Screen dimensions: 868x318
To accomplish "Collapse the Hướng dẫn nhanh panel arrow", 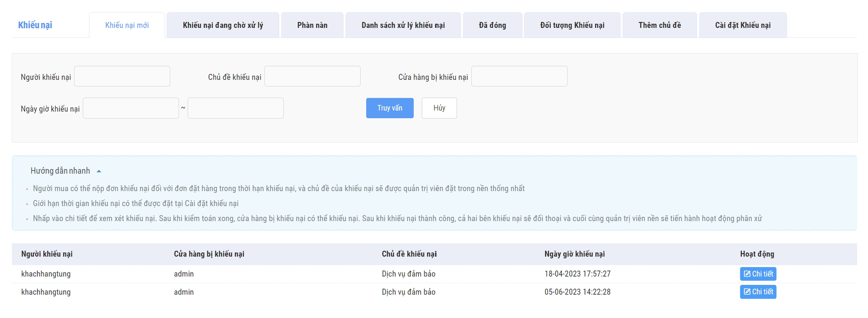I will (99, 171).
